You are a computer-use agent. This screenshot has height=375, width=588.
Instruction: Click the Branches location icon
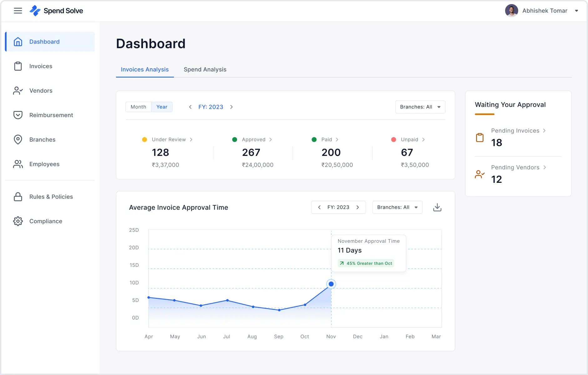(x=18, y=140)
